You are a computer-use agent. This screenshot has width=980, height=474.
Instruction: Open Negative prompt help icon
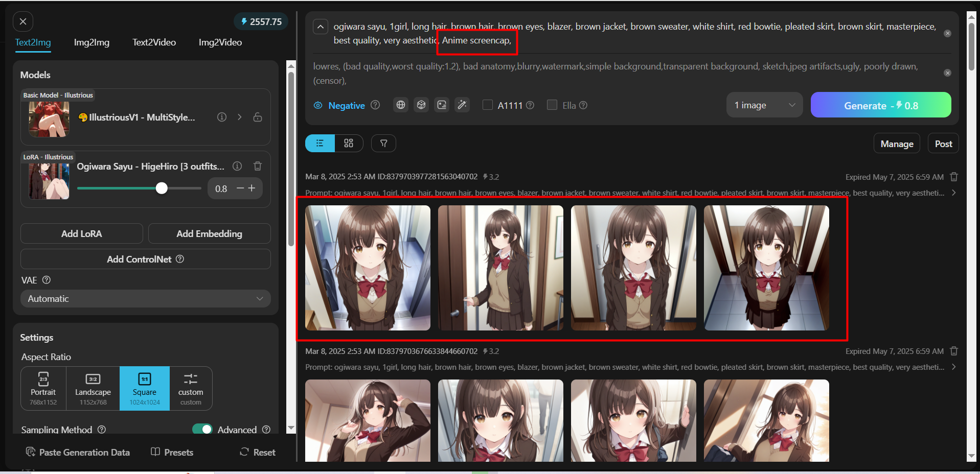click(375, 105)
